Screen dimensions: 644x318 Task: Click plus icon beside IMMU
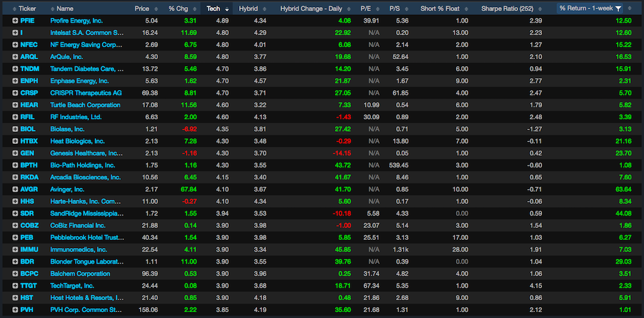click(x=15, y=249)
